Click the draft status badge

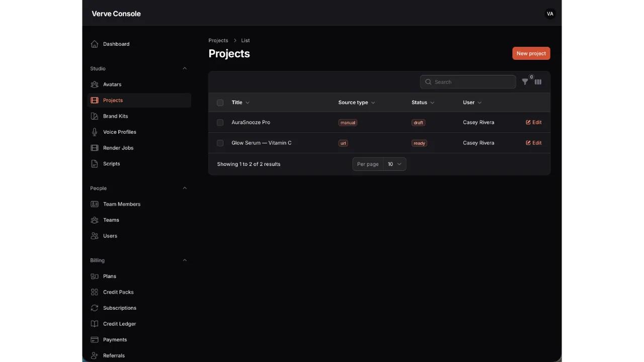(419, 123)
